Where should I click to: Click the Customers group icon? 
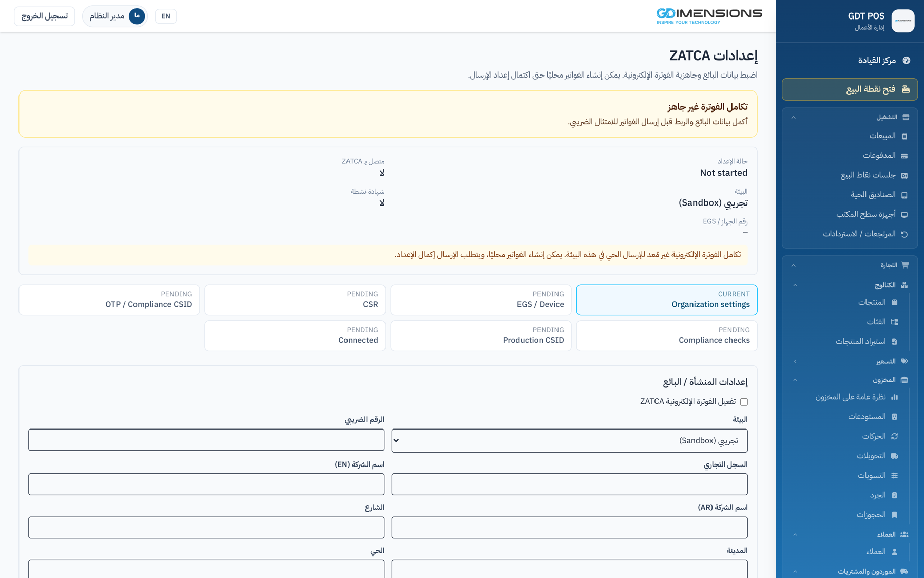(x=904, y=535)
